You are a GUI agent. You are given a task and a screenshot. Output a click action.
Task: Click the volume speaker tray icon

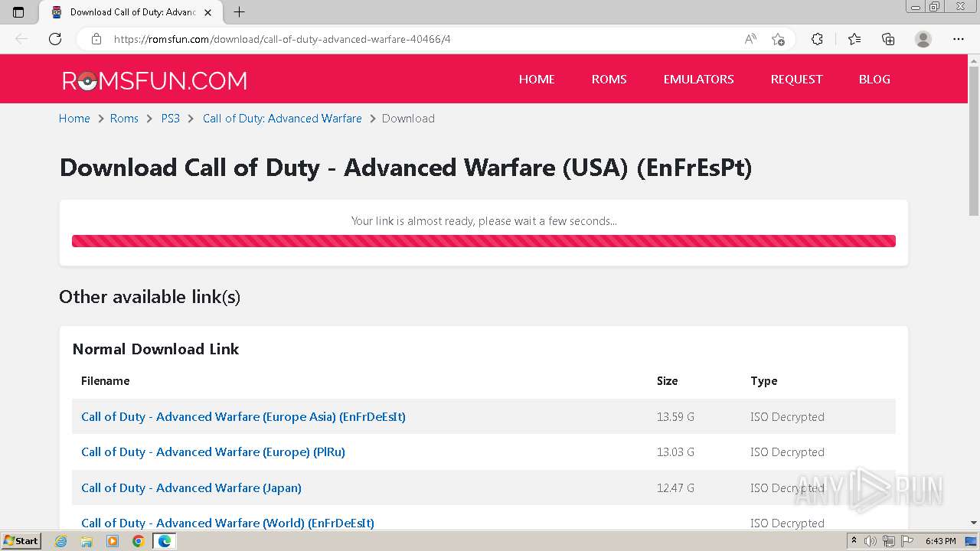coord(871,541)
